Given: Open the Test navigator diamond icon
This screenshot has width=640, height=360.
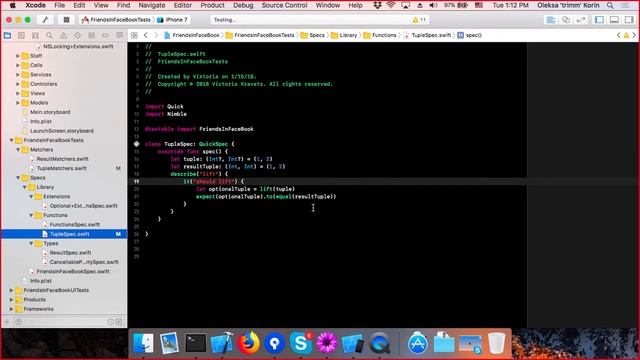Looking at the screenshot, I should (77, 36).
